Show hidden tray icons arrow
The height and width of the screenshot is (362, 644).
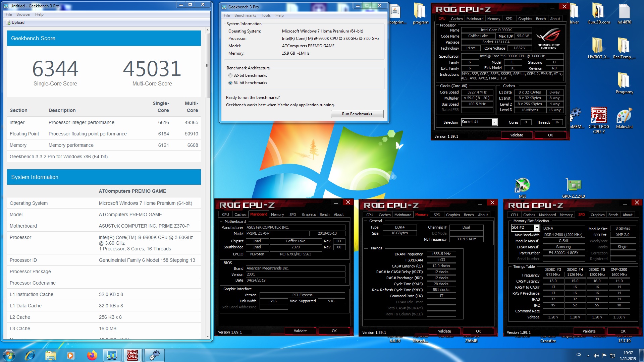[x=588, y=356]
